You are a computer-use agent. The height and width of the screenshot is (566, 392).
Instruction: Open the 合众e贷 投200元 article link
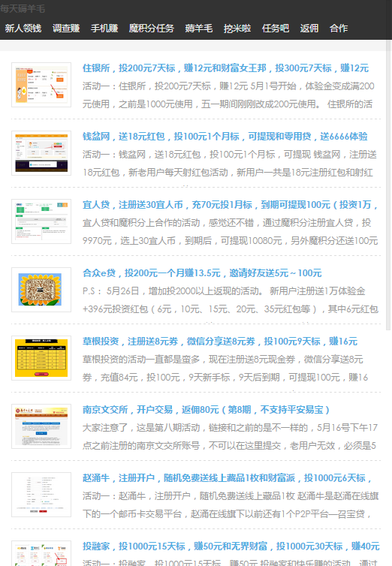tap(202, 272)
